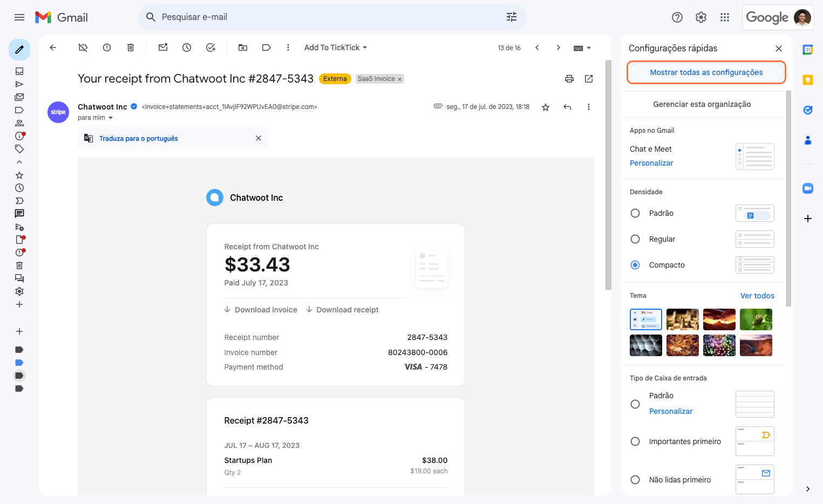This screenshot has height=504, width=823.
Task: Select the default light theme thumbnail
Action: pos(646,319)
